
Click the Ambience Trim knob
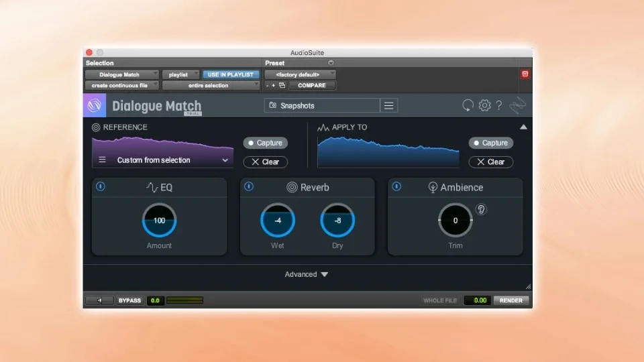[x=455, y=221]
